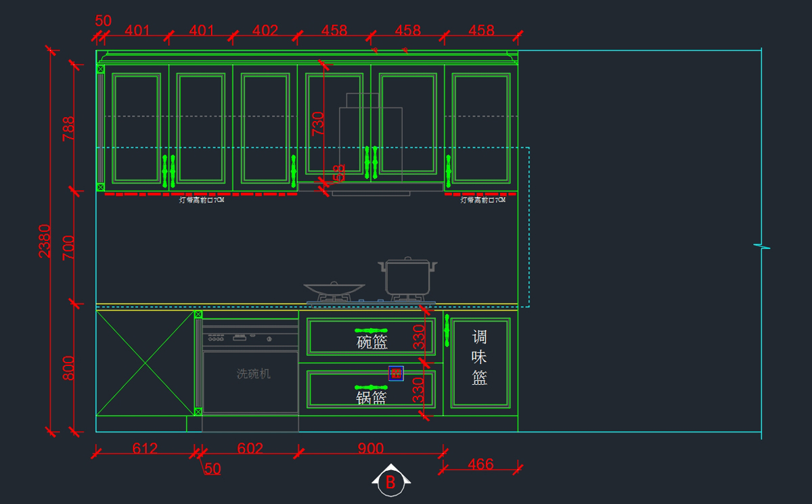
Task: Select the 700 backsplash height dimension
Action: [x=69, y=248]
